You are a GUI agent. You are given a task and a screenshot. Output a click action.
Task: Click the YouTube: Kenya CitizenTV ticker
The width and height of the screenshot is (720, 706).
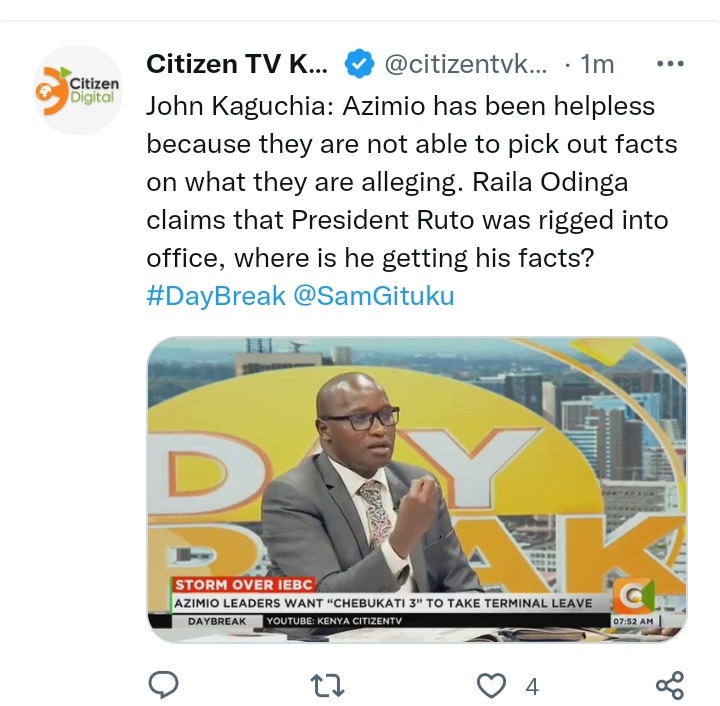(334, 621)
